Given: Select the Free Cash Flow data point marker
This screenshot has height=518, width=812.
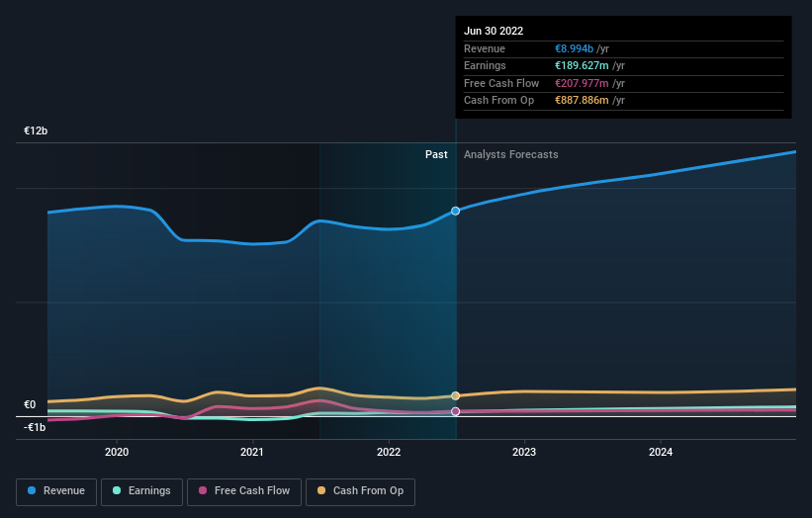Looking at the screenshot, I should (455, 411).
